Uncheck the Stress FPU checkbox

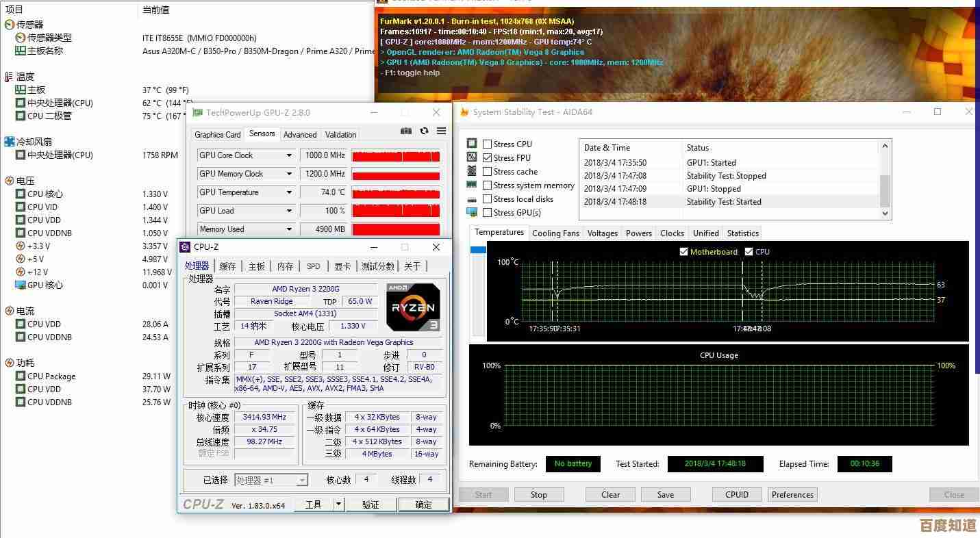[x=487, y=158]
